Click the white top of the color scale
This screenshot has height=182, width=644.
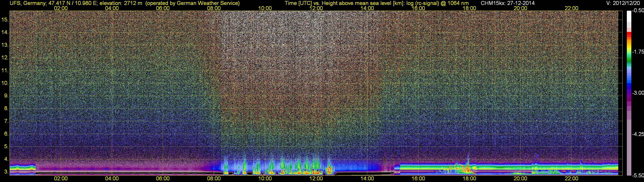[x=629, y=16]
